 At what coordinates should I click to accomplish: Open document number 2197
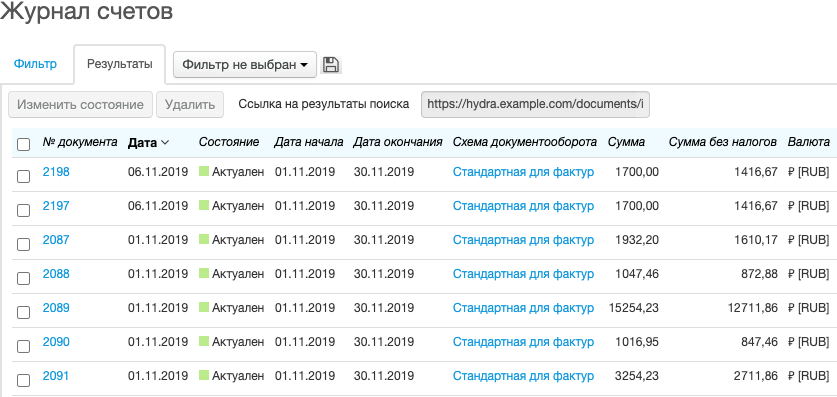(56, 206)
